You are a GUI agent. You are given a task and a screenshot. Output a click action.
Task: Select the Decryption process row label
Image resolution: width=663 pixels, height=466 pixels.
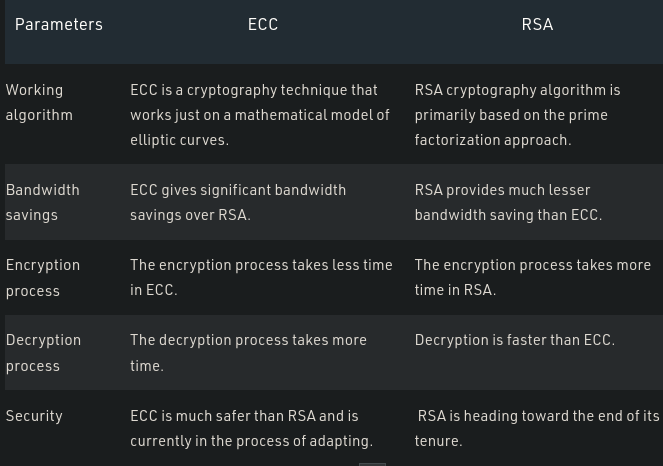[x=43, y=353]
